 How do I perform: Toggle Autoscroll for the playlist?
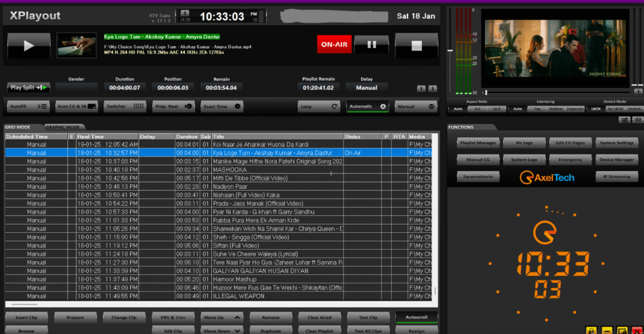click(416, 317)
